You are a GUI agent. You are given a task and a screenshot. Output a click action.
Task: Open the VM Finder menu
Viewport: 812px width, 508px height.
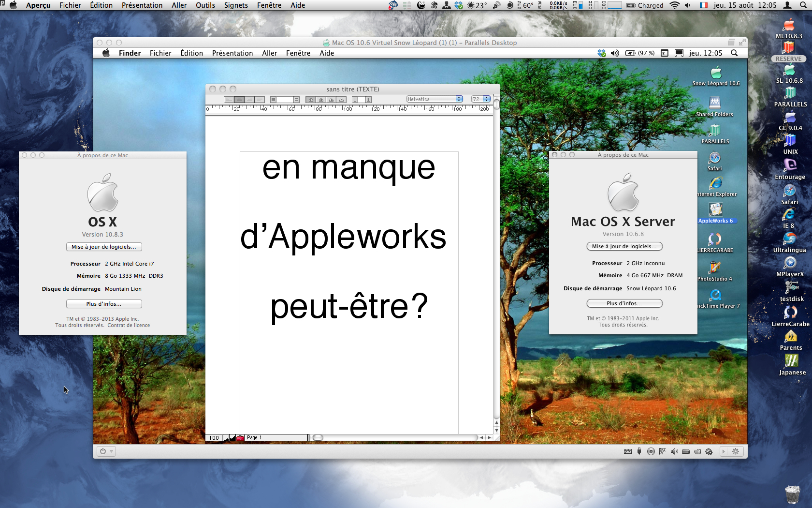point(130,53)
